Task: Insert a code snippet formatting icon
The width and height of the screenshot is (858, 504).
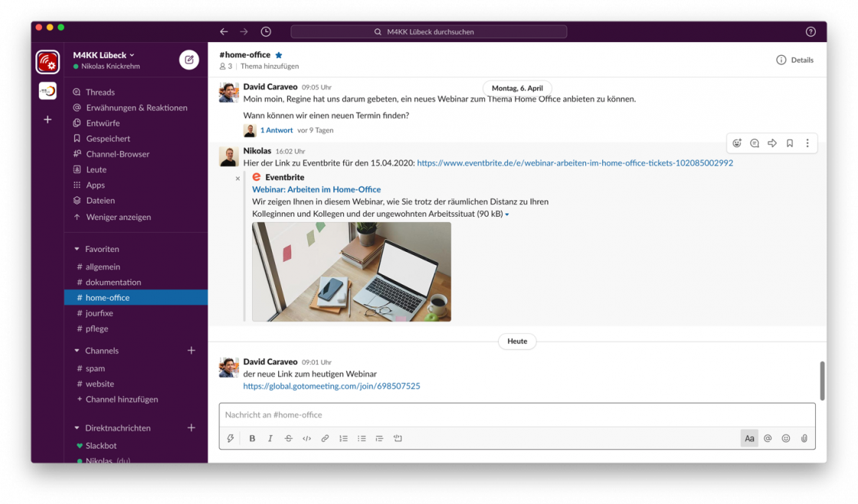Action: [x=306, y=438]
